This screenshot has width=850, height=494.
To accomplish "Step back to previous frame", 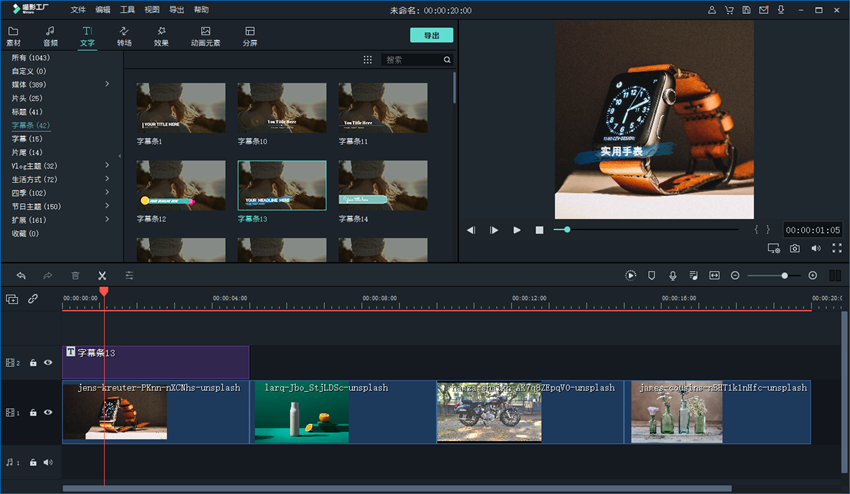I will tap(471, 230).
